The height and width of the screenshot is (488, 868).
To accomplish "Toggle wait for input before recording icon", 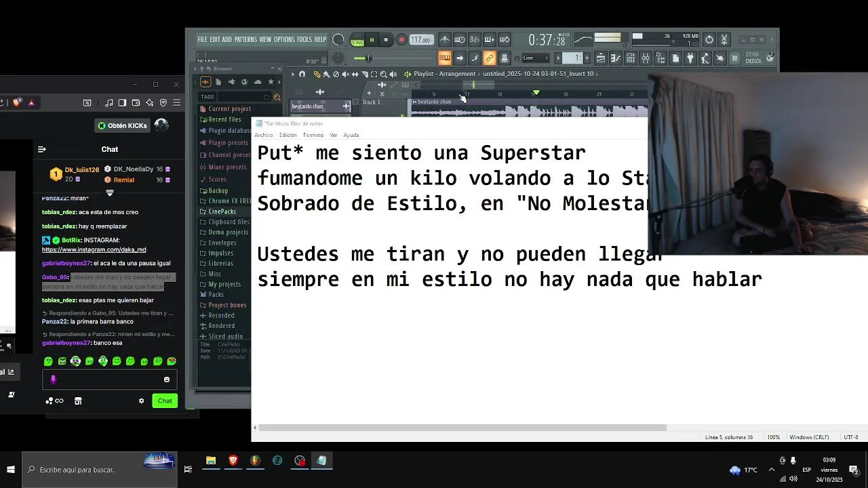I will click(x=459, y=40).
